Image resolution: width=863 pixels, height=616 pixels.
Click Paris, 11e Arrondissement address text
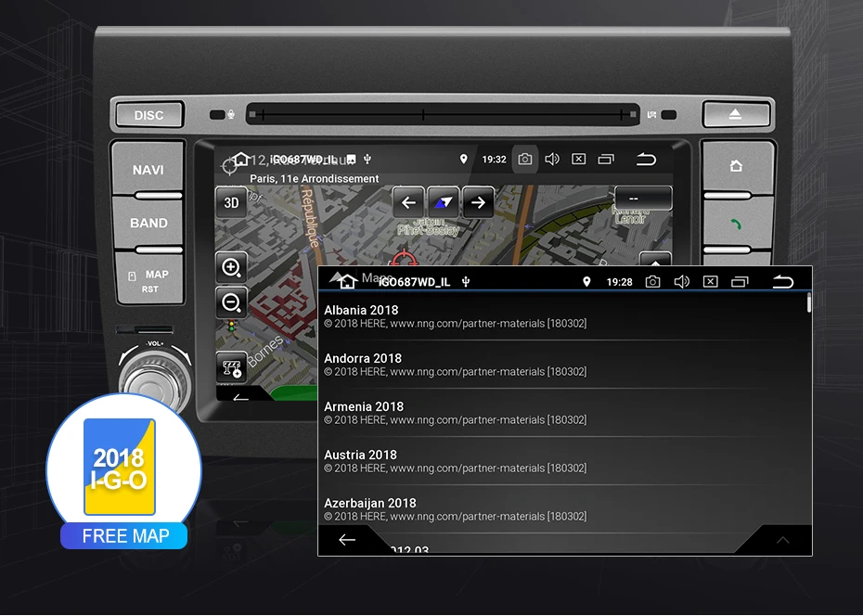point(315,179)
